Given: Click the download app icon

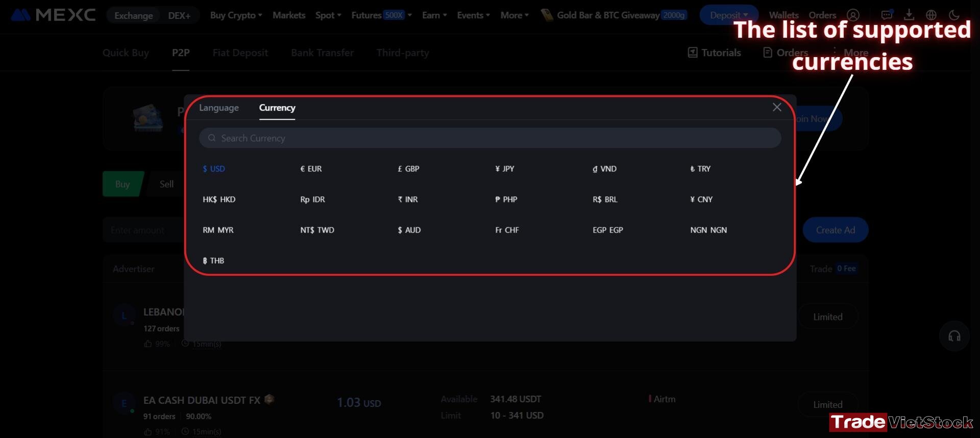Looking at the screenshot, I should click(x=909, y=15).
